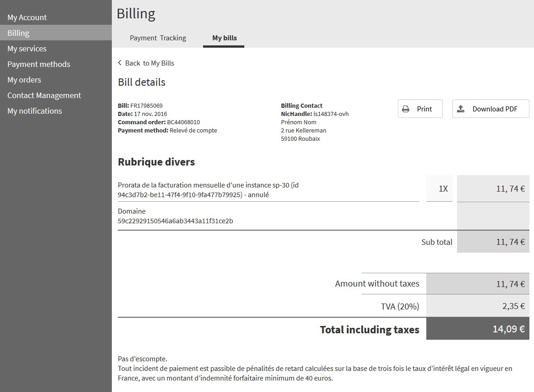Click the bill number FR17985069
The image size is (534, 392).
tap(146, 105)
